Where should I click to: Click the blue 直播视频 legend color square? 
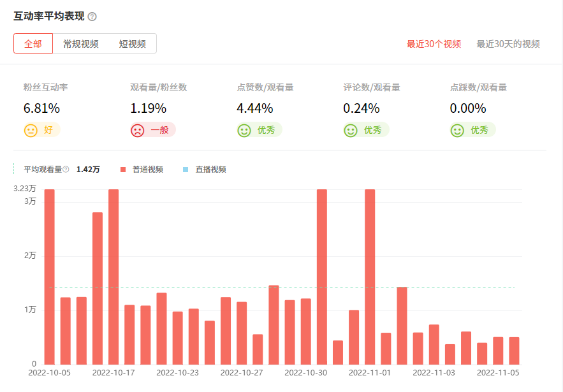coord(186,170)
